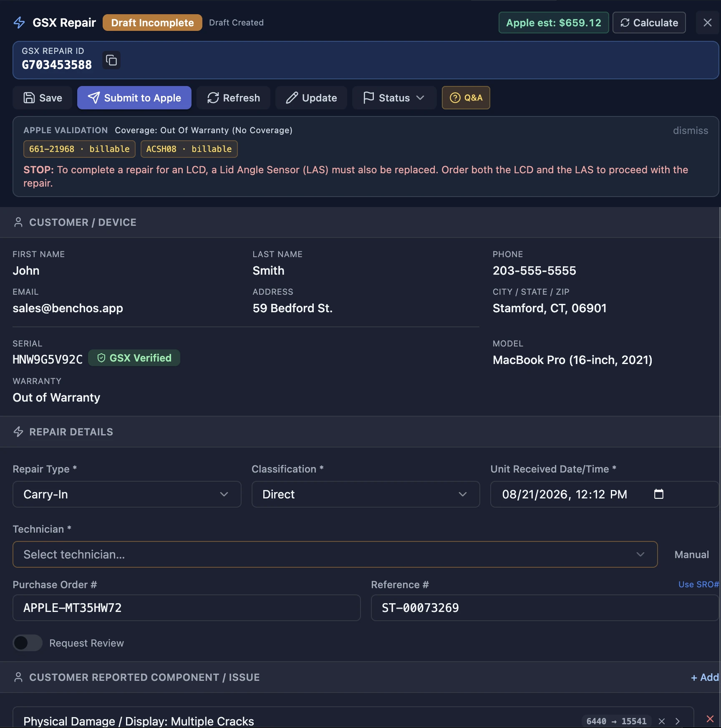Click the first name John

[x=26, y=270]
